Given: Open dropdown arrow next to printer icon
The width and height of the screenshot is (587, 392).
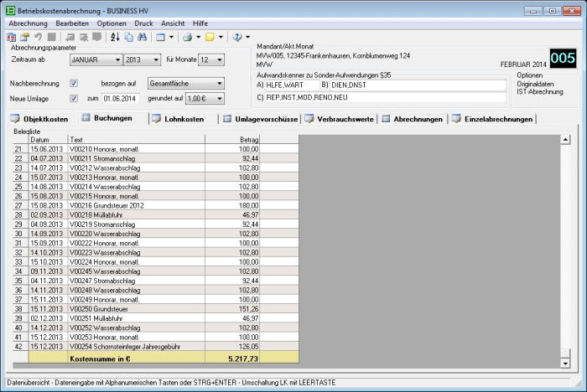Looking at the screenshot, I should click(x=199, y=37).
